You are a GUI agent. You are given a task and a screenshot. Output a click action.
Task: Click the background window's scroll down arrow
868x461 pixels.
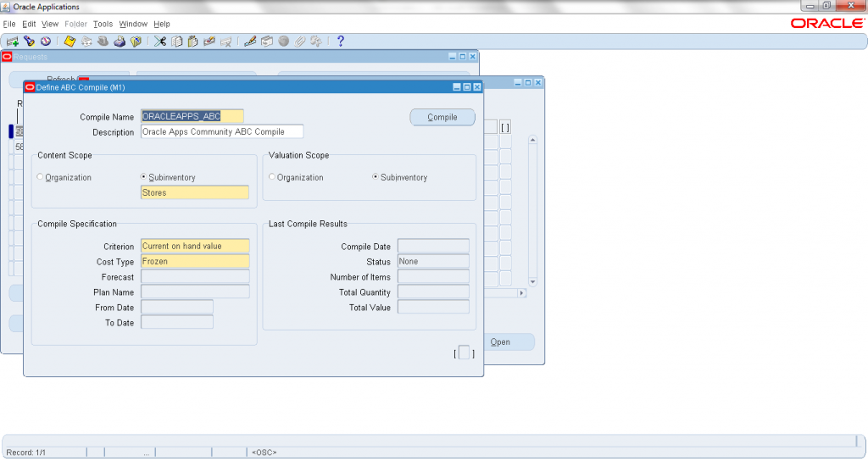532,281
